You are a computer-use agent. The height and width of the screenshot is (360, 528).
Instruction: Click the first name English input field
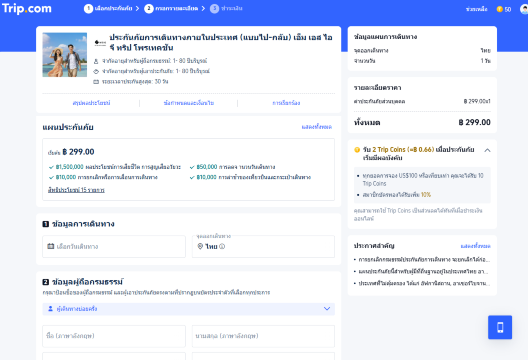[x=114, y=336]
